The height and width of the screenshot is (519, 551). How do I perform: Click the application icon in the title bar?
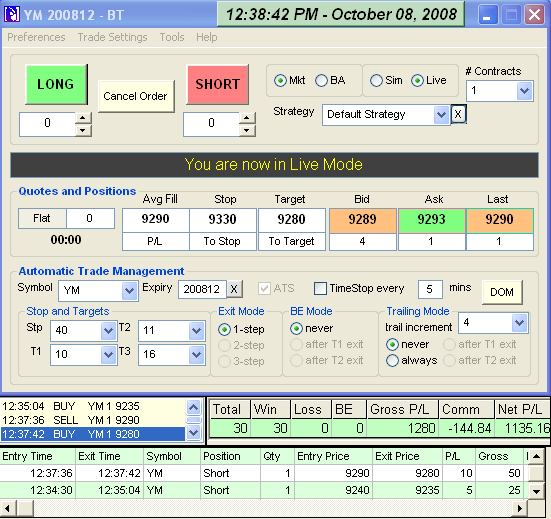12,14
